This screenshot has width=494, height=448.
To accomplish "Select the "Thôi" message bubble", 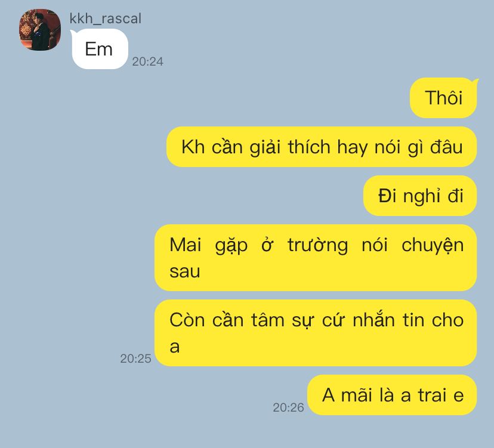I will [x=443, y=98].
